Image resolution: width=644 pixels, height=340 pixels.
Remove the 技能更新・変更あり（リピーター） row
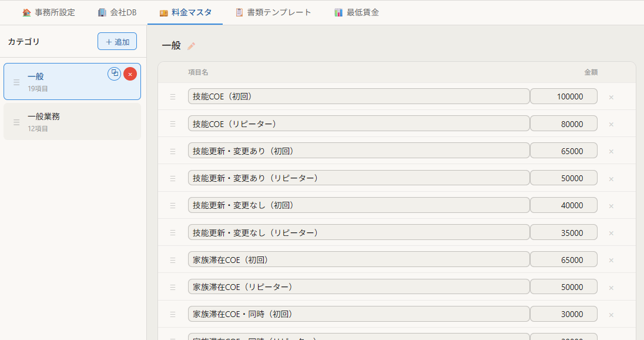611,179
